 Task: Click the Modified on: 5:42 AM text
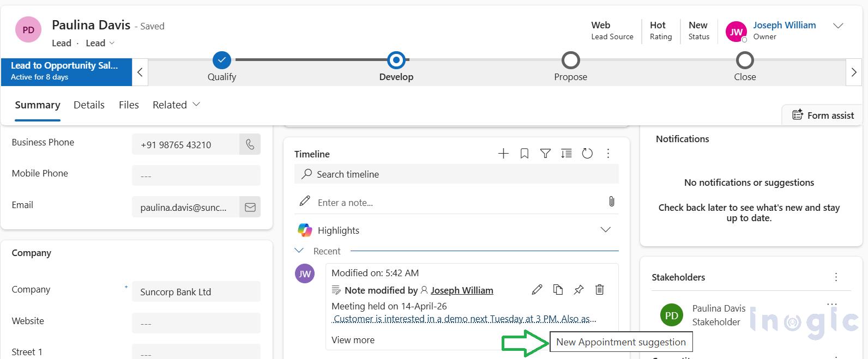coord(375,273)
